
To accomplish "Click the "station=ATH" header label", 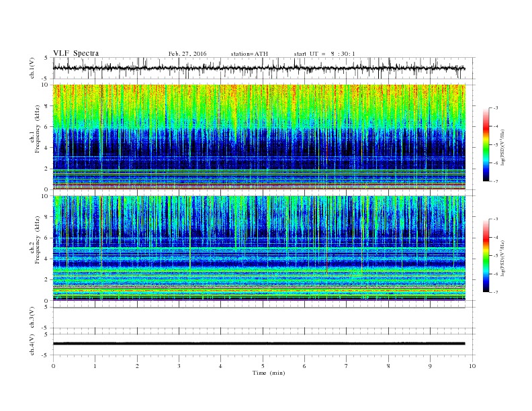I will 249,54.
